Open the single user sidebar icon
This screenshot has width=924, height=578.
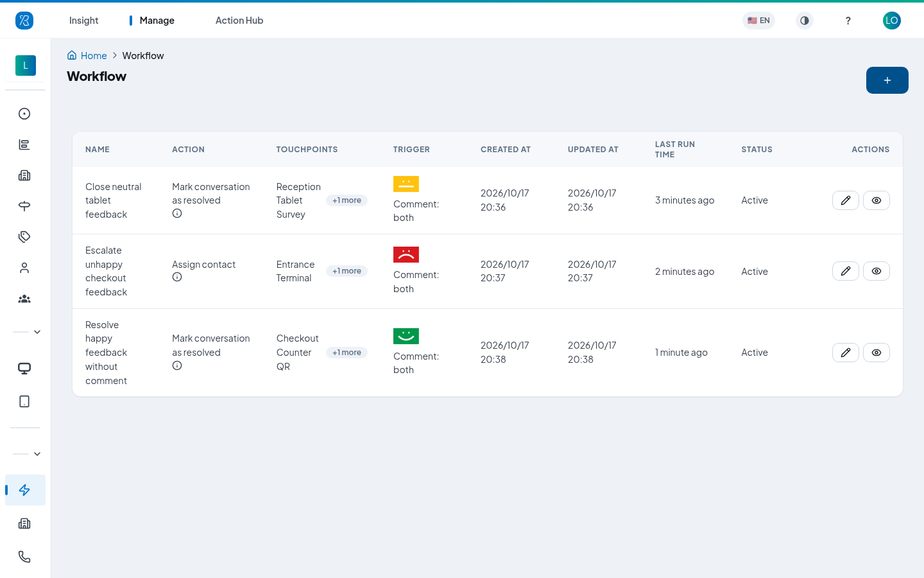click(x=24, y=268)
